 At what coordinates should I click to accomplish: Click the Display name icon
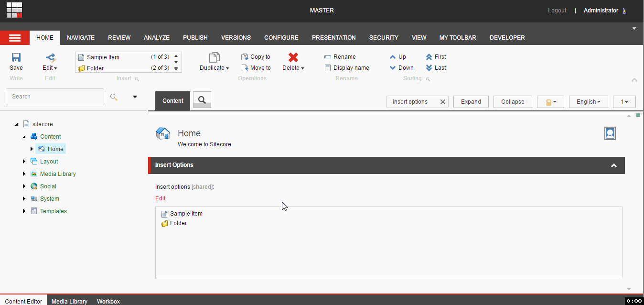(x=328, y=67)
